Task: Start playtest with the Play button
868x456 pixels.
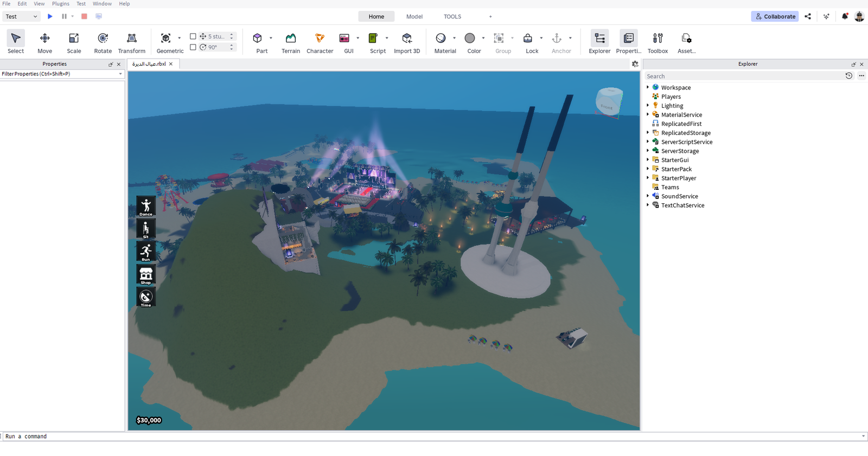Action: pyautogui.click(x=50, y=16)
